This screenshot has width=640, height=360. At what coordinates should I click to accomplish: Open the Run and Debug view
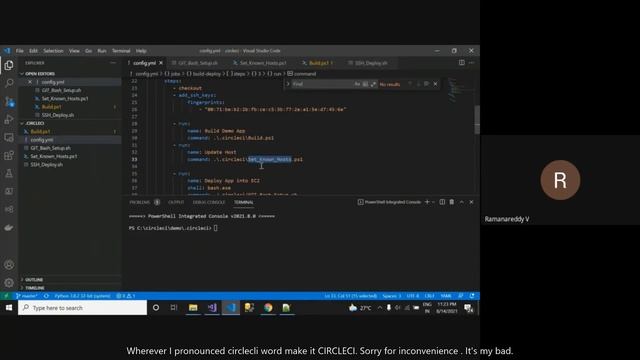point(9,119)
